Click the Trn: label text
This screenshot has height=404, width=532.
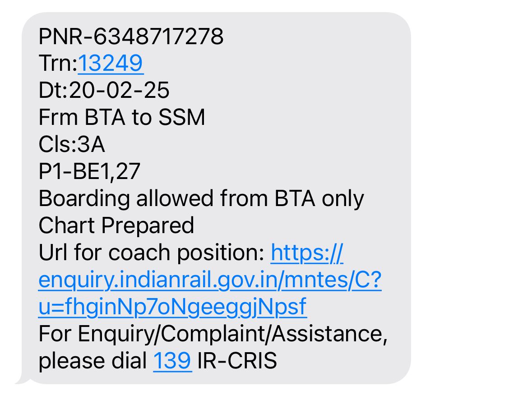point(58,63)
